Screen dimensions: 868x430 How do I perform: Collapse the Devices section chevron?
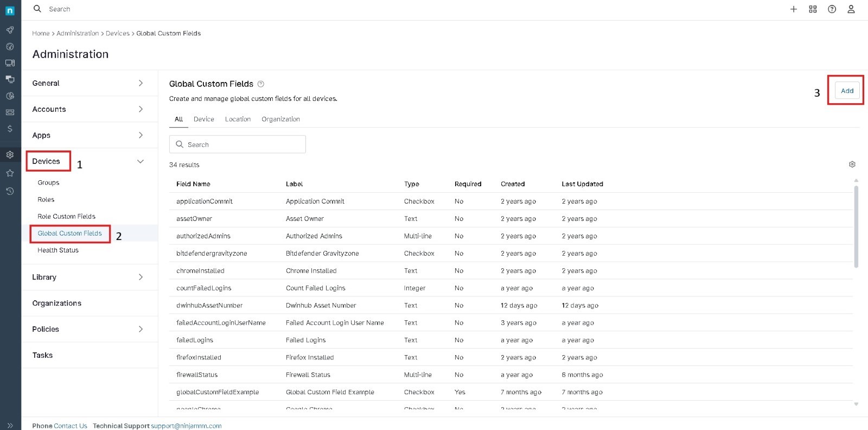(141, 161)
